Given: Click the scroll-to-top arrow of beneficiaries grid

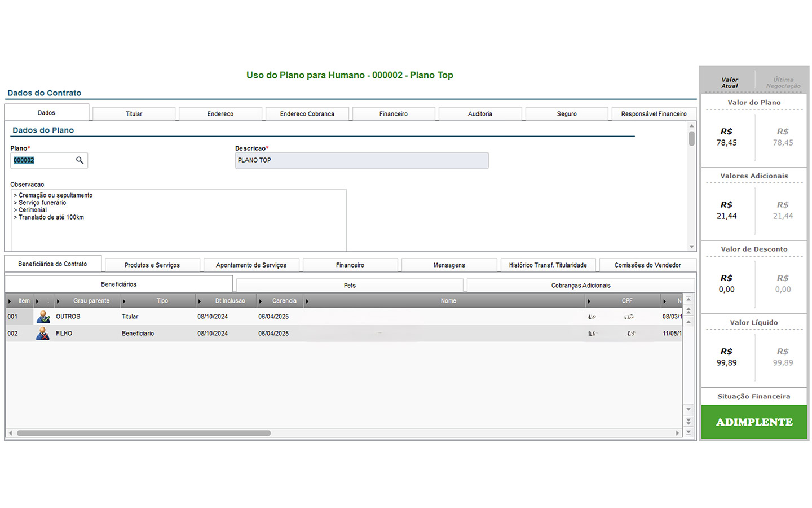Looking at the screenshot, I should pyautogui.click(x=689, y=300).
